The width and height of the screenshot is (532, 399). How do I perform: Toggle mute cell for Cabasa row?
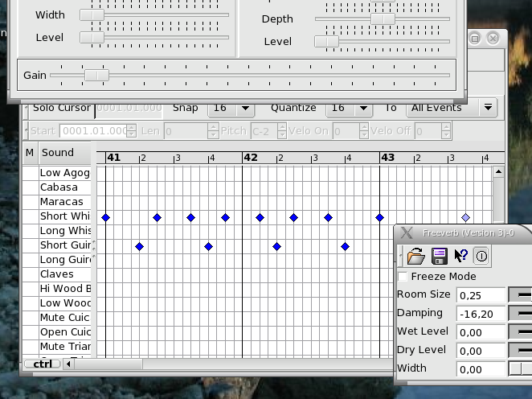pyautogui.click(x=31, y=187)
